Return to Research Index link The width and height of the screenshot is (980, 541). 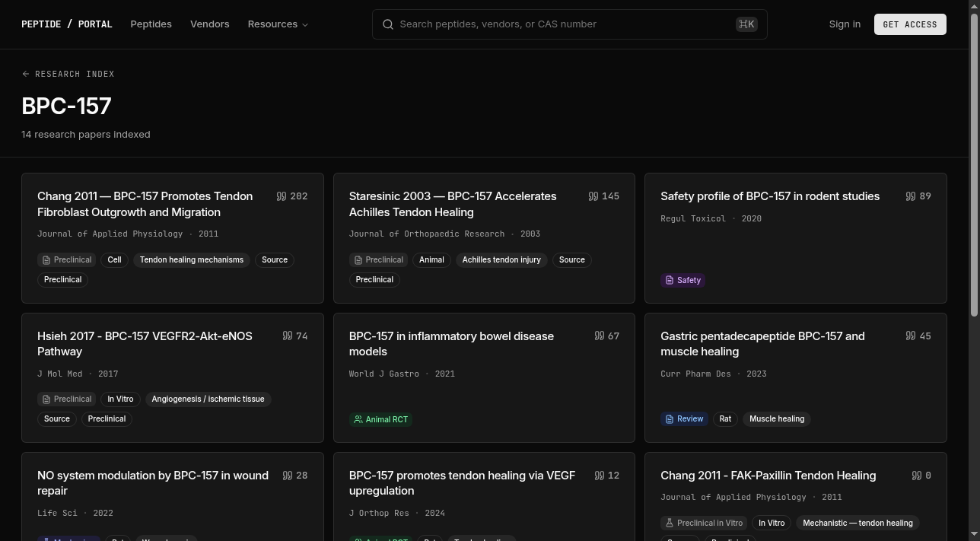68,74
